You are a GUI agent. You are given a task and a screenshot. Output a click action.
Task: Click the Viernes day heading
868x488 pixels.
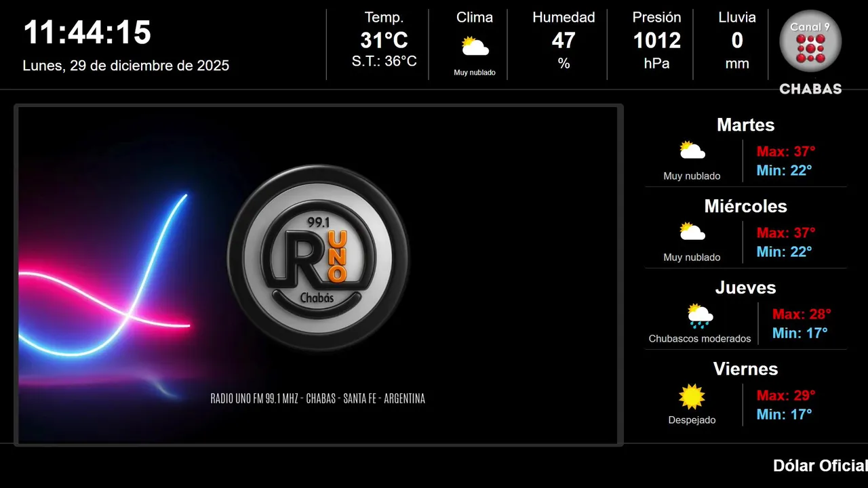coord(745,369)
